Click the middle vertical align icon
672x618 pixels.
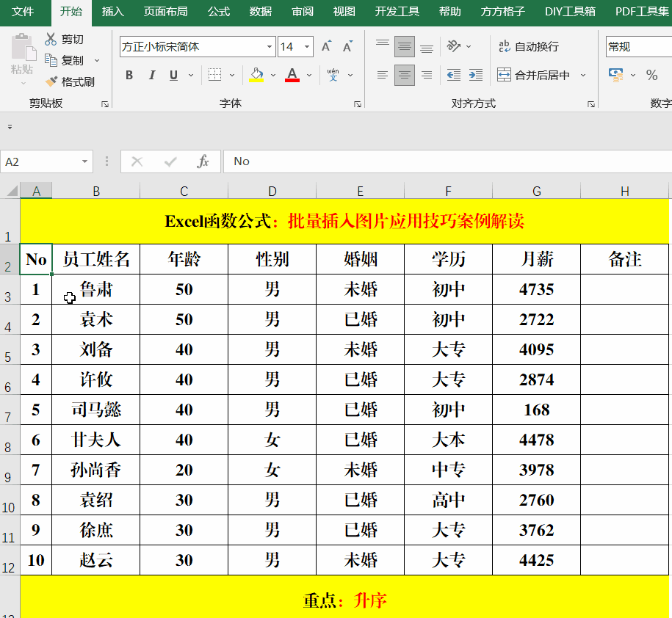(404, 46)
